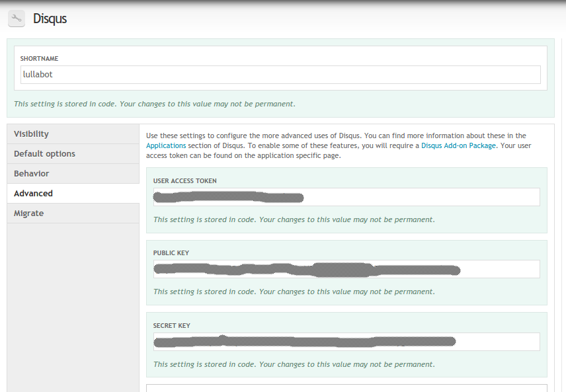Screen dimensions: 566x392
Task: Click the PUBLIC KEY label
Action: pyautogui.click(x=171, y=253)
